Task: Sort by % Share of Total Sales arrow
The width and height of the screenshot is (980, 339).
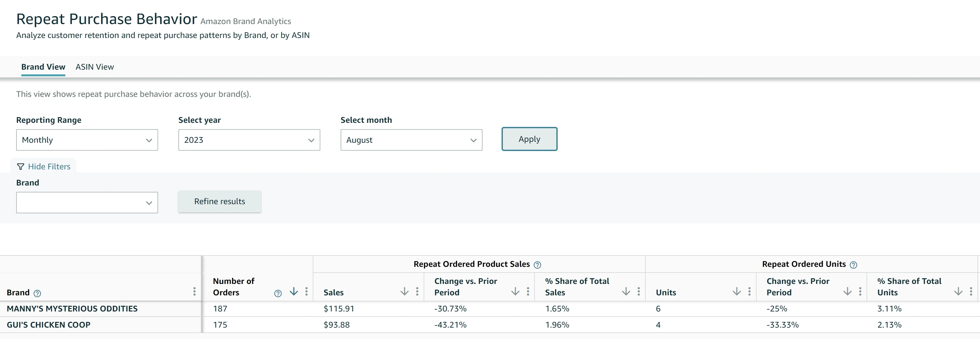Action: click(626, 292)
